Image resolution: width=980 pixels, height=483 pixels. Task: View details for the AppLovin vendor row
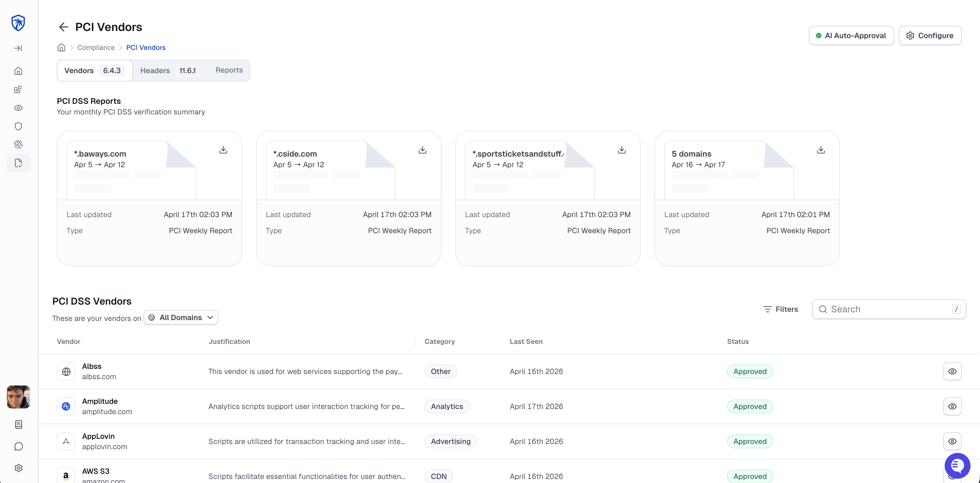tap(952, 442)
